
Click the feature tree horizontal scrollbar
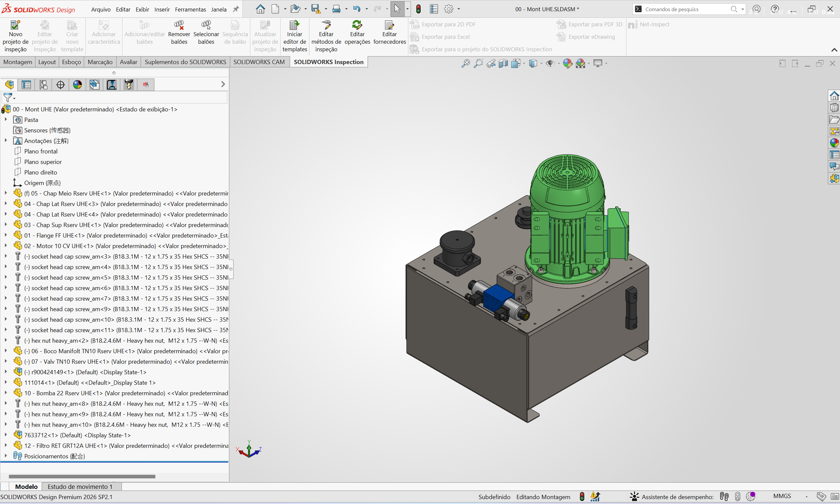click(x=82, y=476)
